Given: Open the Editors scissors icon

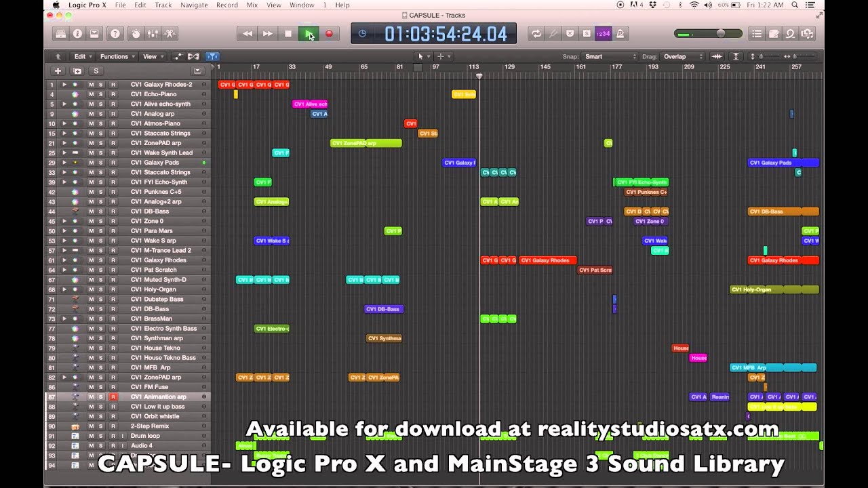Looking at the screenshot, I should click(x=170, y=33).
